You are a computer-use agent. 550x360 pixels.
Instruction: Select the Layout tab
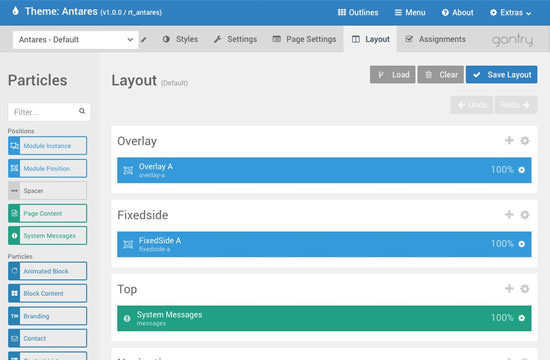pyautogui.click(x=370, y=39)
